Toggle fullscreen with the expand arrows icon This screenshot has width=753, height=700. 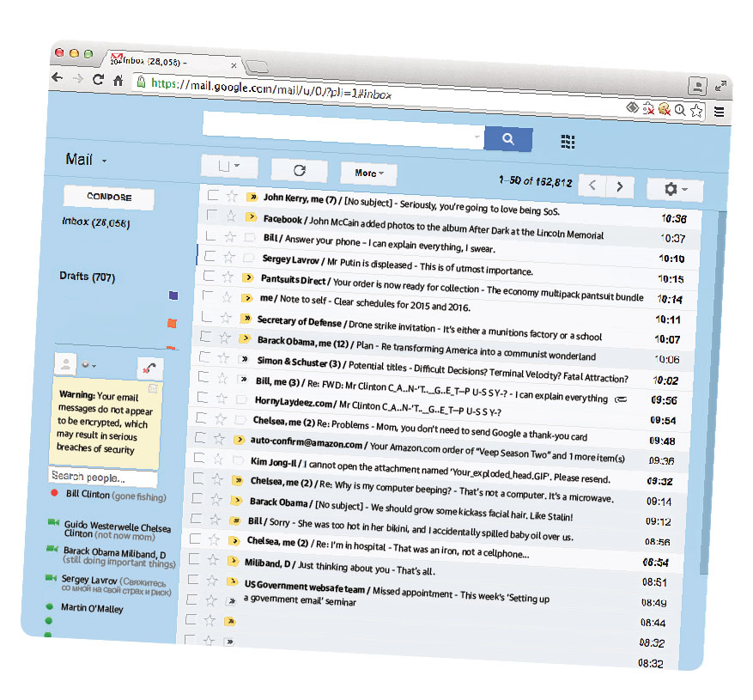[x=720, y=86]
